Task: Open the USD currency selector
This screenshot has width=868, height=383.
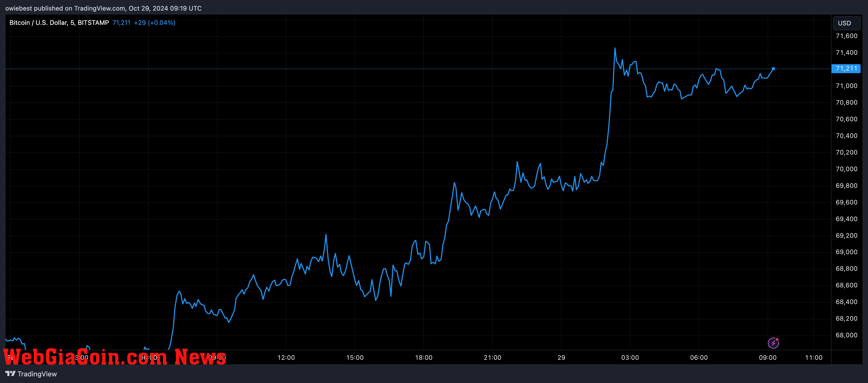Action: pyautogui.click(x=846, y=23)
